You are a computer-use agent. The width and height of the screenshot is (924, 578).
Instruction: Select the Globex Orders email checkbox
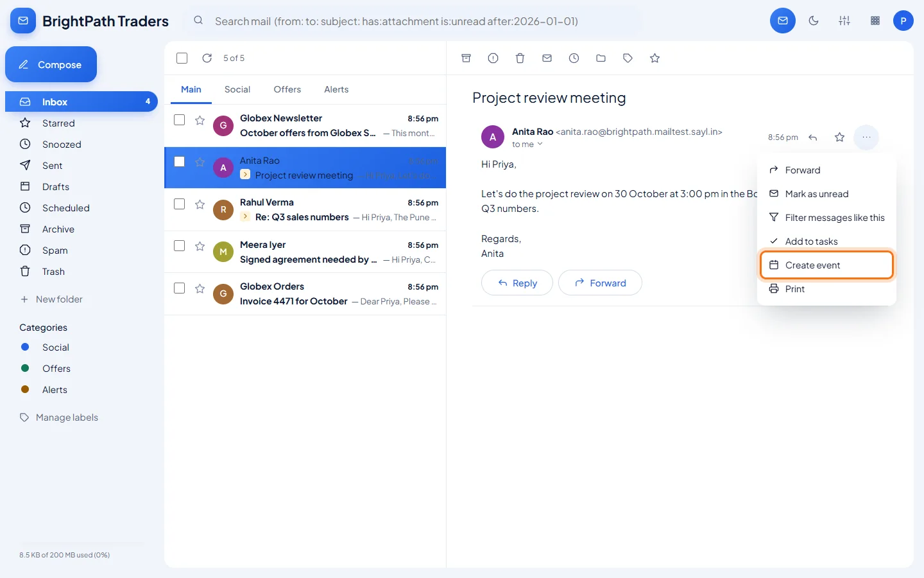pyautogui.click(x=180, y=288)
